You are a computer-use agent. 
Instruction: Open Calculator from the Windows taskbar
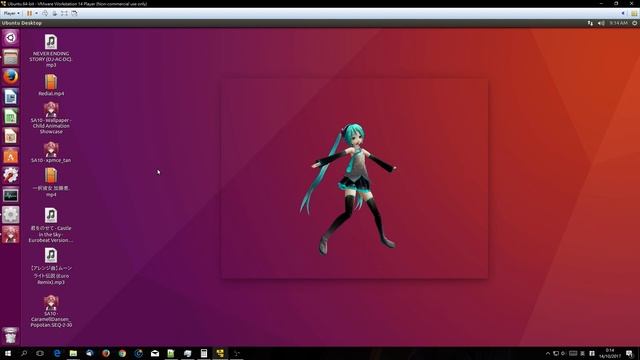tap(204, 353)
